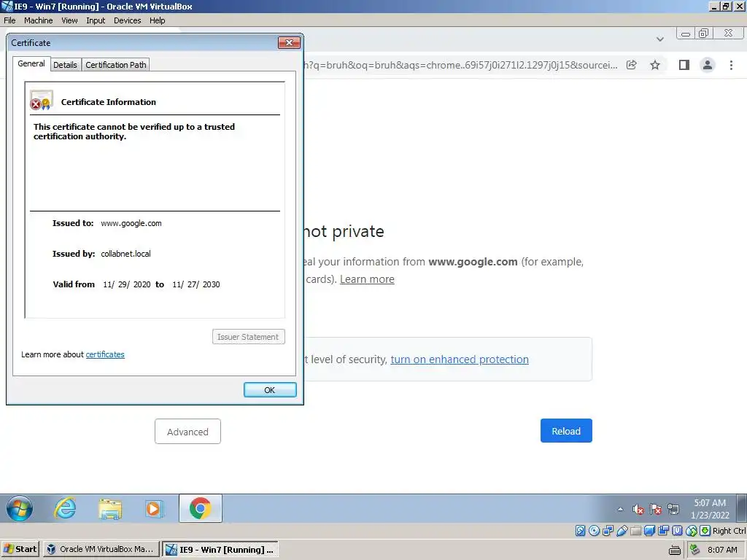
Task: Switch to Oracle VM VirtualBox Manager taskbar item
Action: pyautogui.click(x=101, y=549)
